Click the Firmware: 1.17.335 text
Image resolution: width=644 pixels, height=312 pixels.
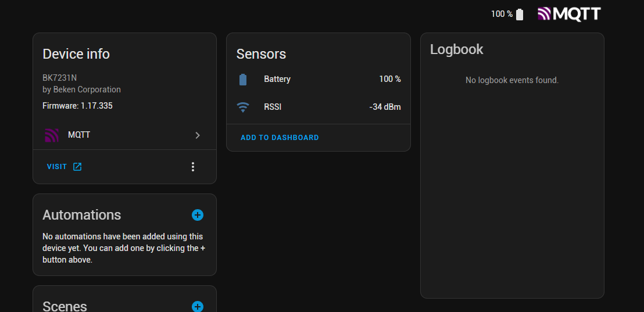(x=78, y=106)
